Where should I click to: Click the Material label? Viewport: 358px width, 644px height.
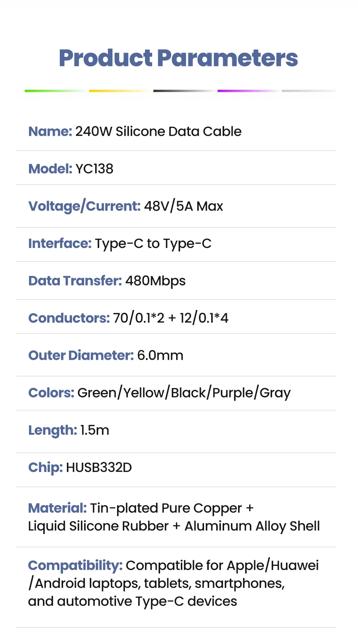(x=57, y=508)
